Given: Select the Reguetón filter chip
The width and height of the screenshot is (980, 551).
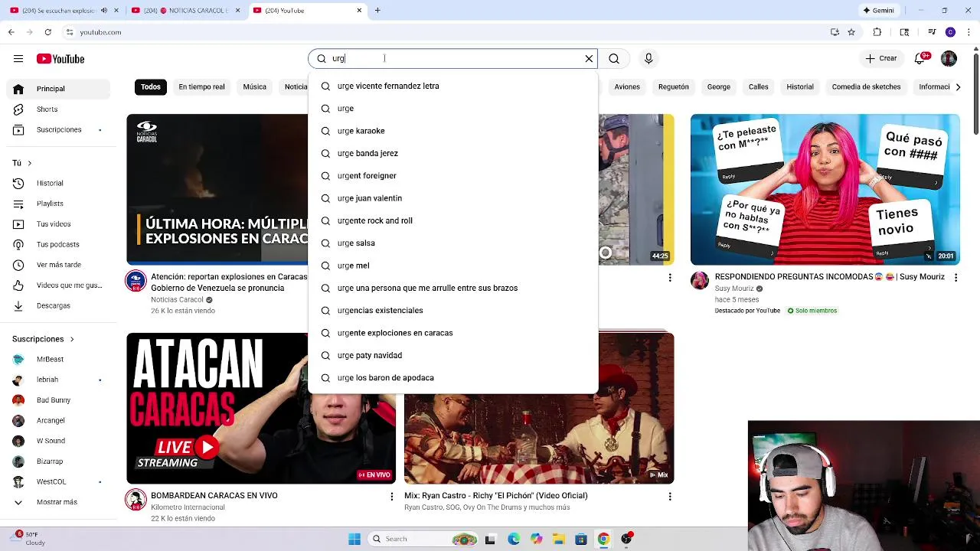Looking at the screenshot, I should click(x=674, y=86).
